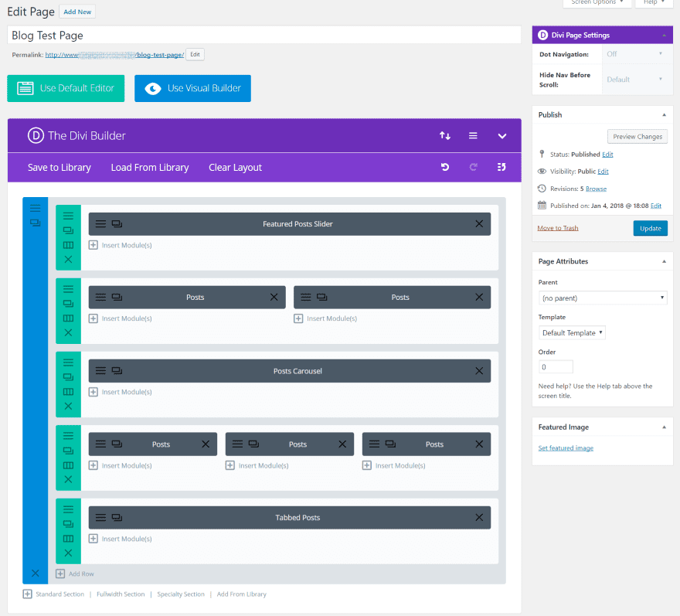Delete the Featured Posts Slider row

coord(68,260)
